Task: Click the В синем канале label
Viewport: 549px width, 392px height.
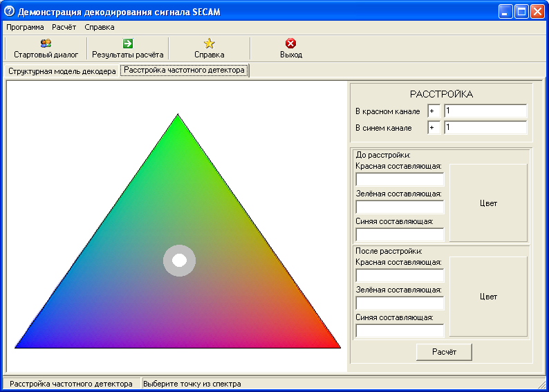Action: [x=383, y=128]
